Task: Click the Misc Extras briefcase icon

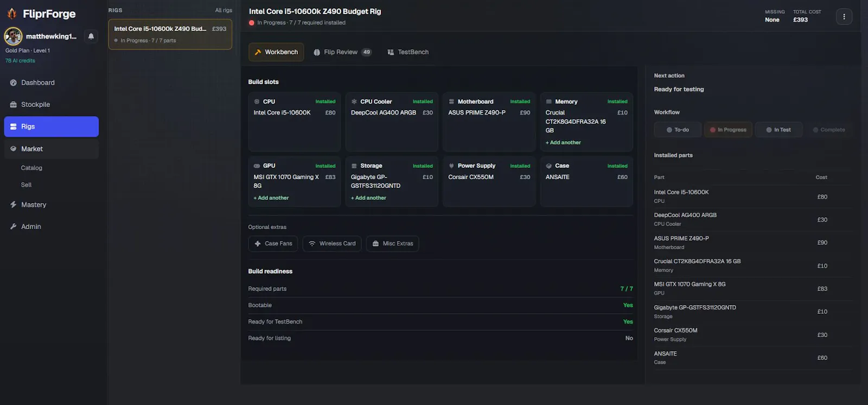Action: pos(375,244)
